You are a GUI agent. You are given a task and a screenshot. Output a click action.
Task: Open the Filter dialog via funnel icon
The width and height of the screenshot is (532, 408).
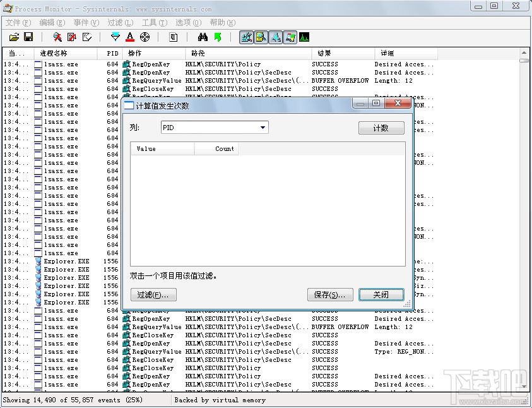coord(114,37)
